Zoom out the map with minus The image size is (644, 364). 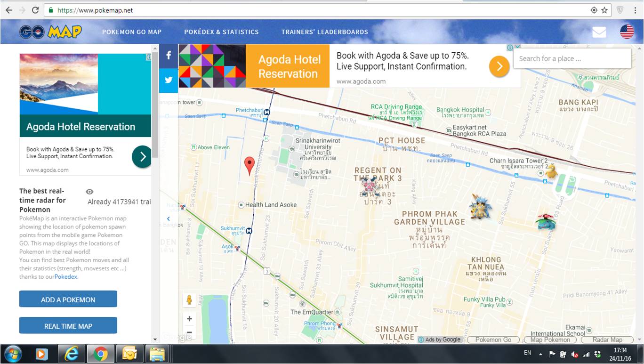click(189, 332)
